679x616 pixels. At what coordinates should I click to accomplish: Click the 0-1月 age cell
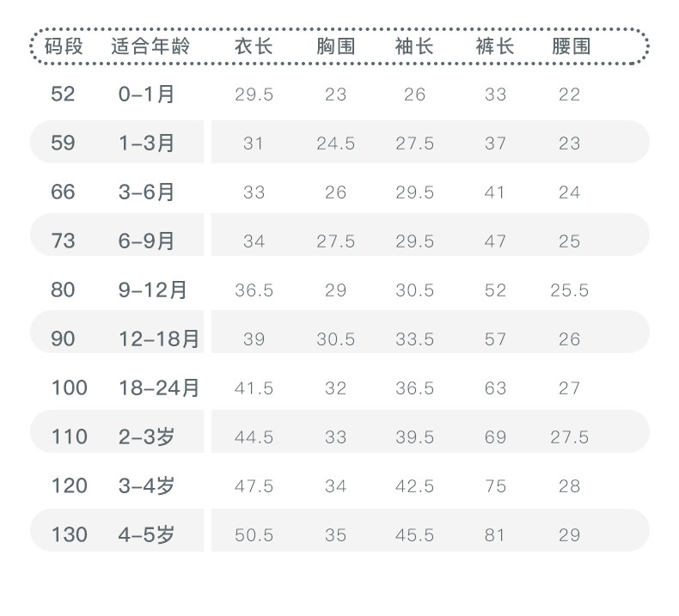pos(146,94)
